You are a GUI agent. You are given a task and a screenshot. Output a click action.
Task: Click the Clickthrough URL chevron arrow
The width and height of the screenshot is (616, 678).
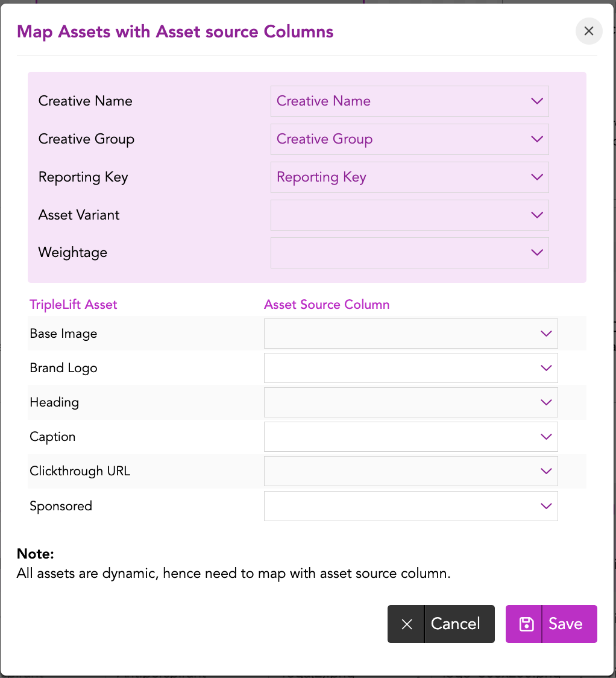546,471
